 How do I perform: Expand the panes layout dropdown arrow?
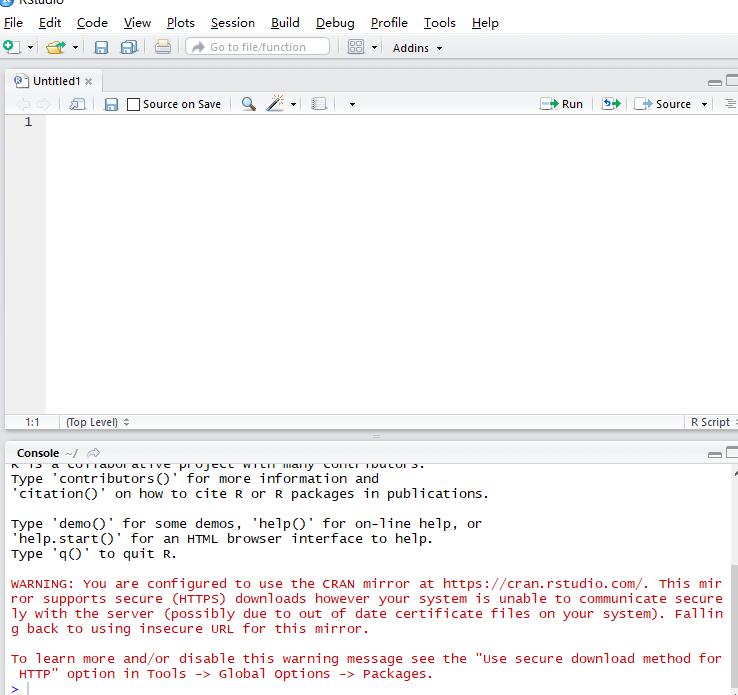tap(374, 48)
